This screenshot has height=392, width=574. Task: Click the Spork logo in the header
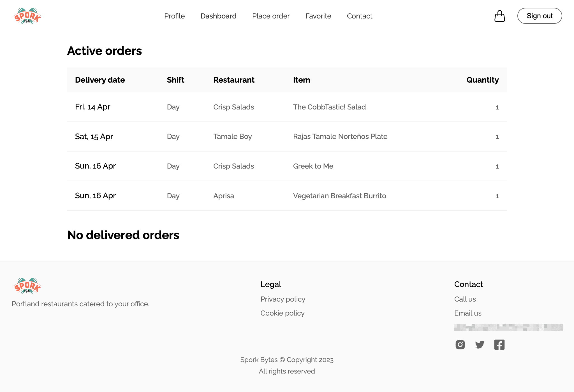click(28, 16)
